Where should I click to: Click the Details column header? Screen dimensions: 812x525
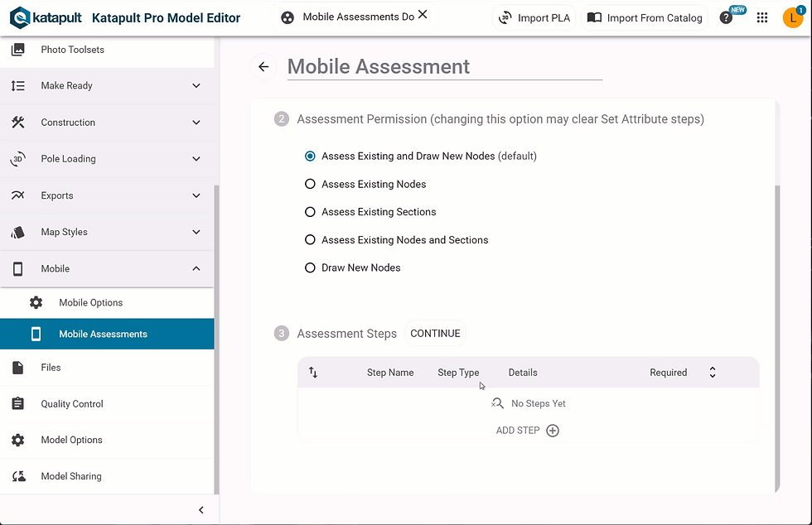point(523,373)
